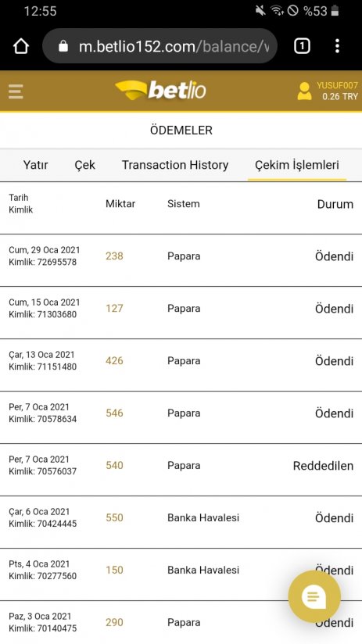Tap amount 426 from 13 Oca 2021
Viewport: 362px width, 644px height.
pos(114,360)
